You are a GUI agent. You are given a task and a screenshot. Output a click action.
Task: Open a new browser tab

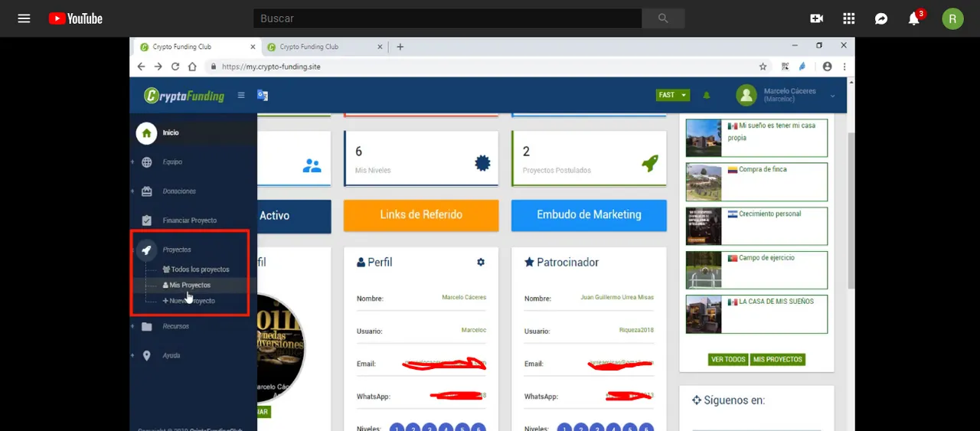[x=400, y=47]
